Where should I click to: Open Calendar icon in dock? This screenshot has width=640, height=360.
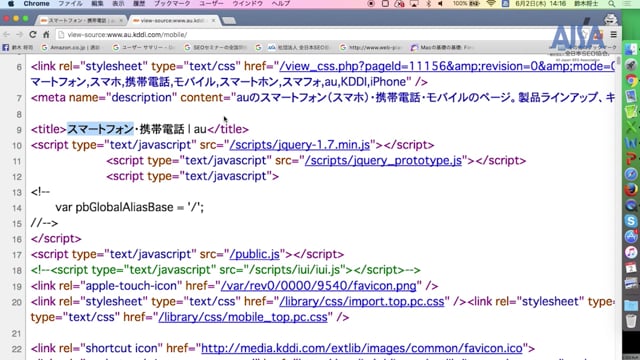coord(631,268)
